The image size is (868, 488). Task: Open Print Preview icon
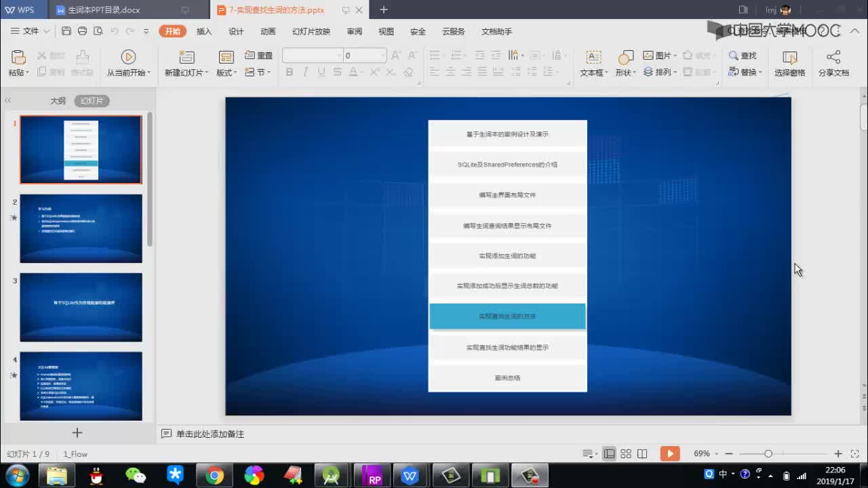pyautogui.click(x=98, y=31)
